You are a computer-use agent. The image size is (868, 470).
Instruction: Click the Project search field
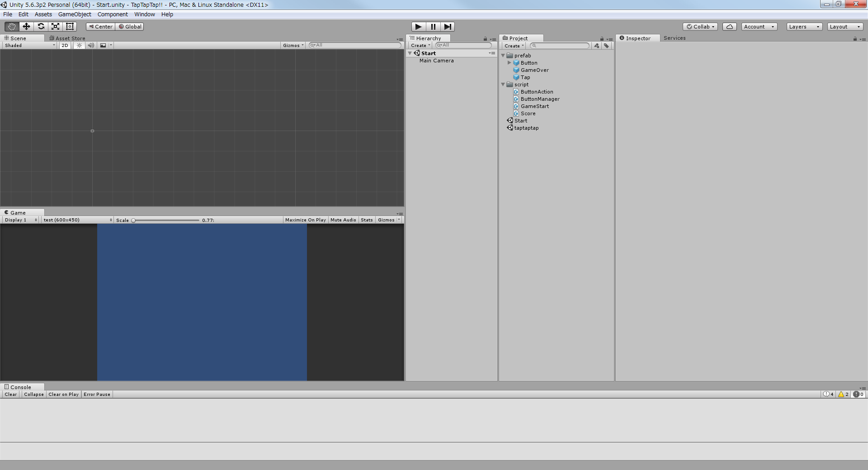coord(560,46)
